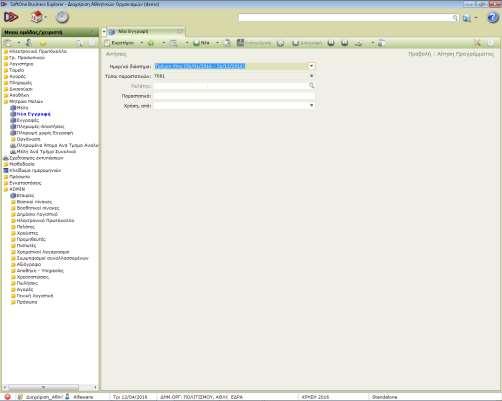
Task: Open the arrow next to the first toolbar button
Action: pyautogui.click(x=142, y=43)
